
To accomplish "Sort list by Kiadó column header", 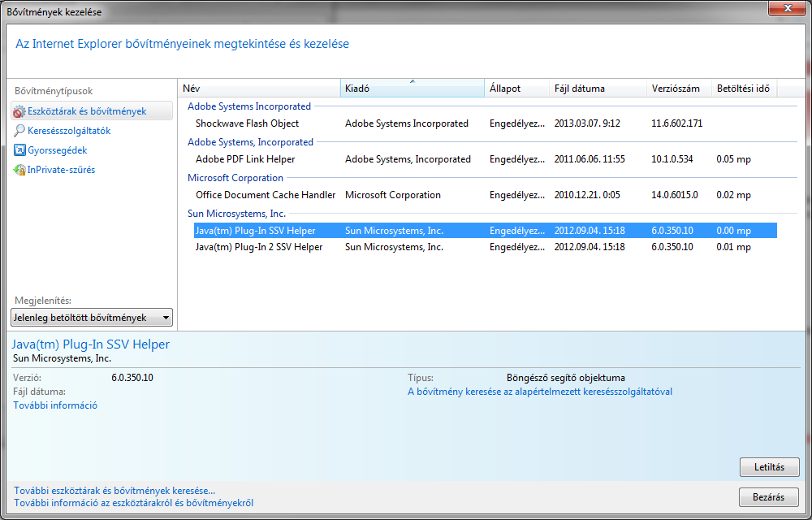I will click(412, 88).
